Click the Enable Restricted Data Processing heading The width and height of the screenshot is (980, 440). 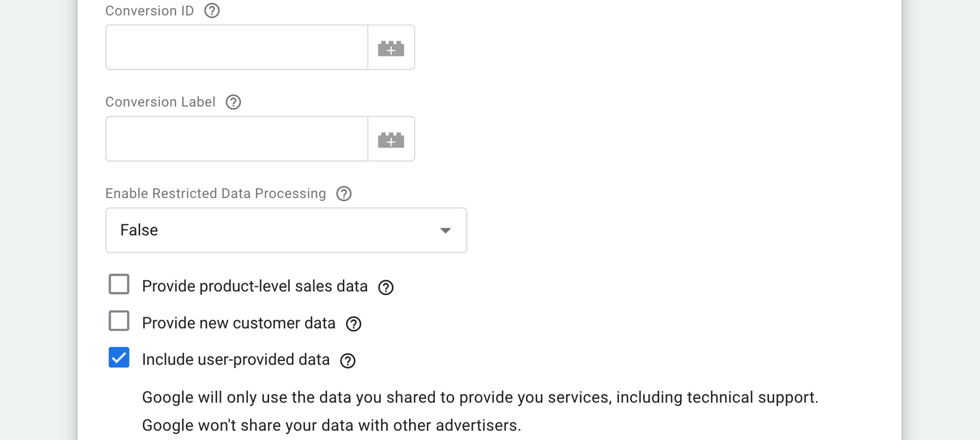tap(215, 193)
